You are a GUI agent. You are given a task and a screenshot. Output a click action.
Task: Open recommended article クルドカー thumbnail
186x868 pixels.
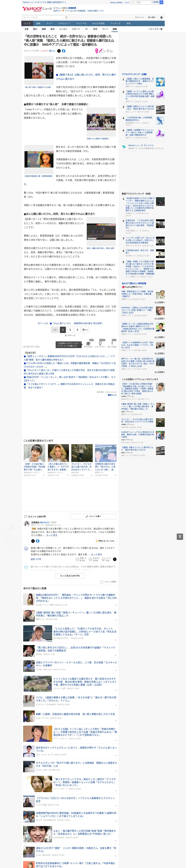(82, 453)
